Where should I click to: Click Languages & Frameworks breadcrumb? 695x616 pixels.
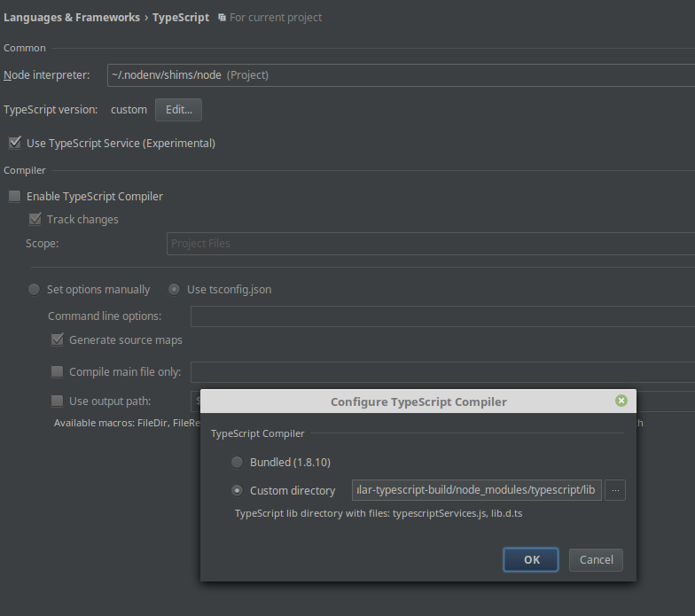pos(72,18)
